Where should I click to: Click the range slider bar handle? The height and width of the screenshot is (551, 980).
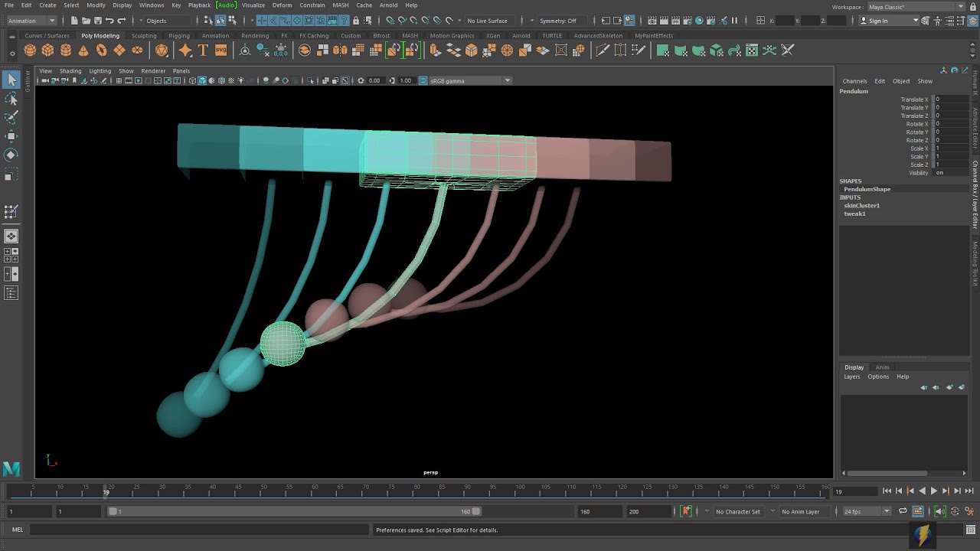(295, 511)
